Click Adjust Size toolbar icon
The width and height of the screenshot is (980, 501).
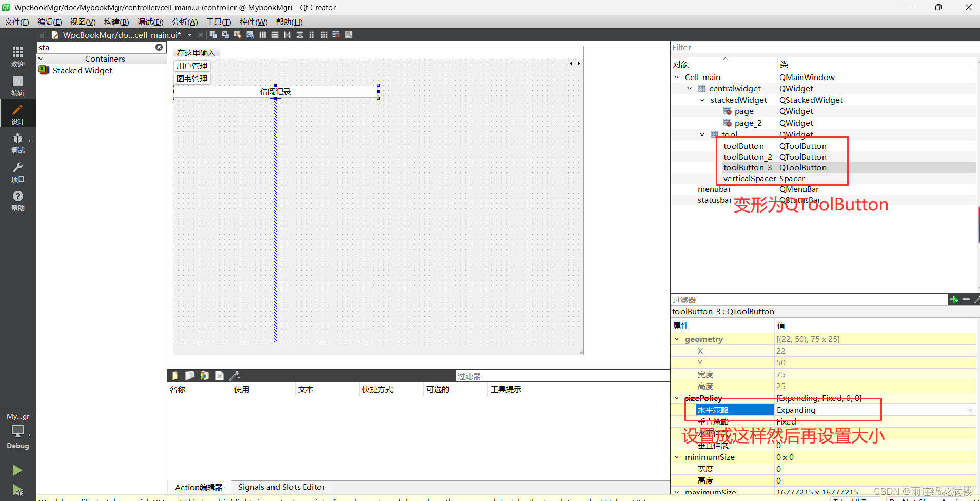349,35
